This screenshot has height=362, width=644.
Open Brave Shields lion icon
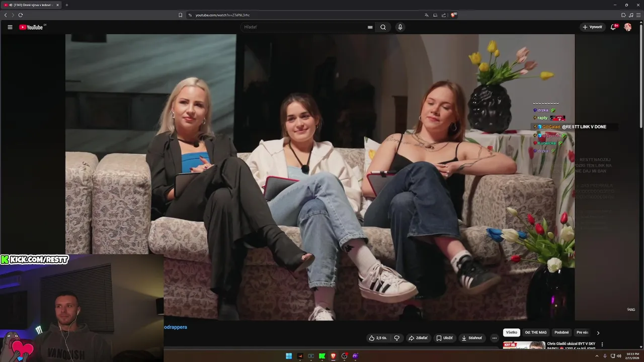tap(453, 15)
